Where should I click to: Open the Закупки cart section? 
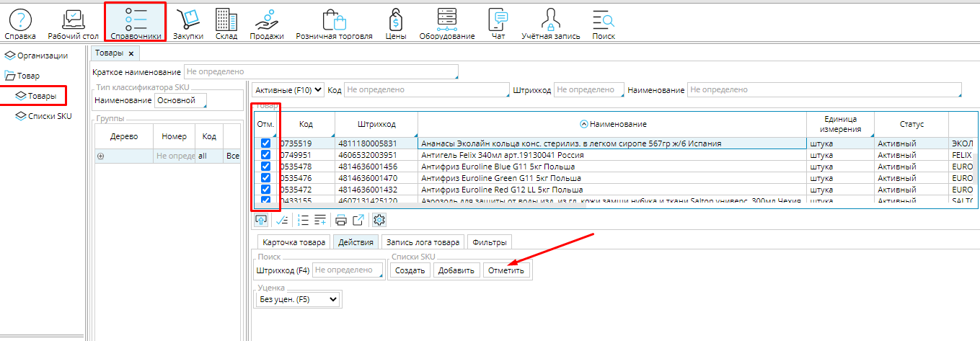point(188,22)
